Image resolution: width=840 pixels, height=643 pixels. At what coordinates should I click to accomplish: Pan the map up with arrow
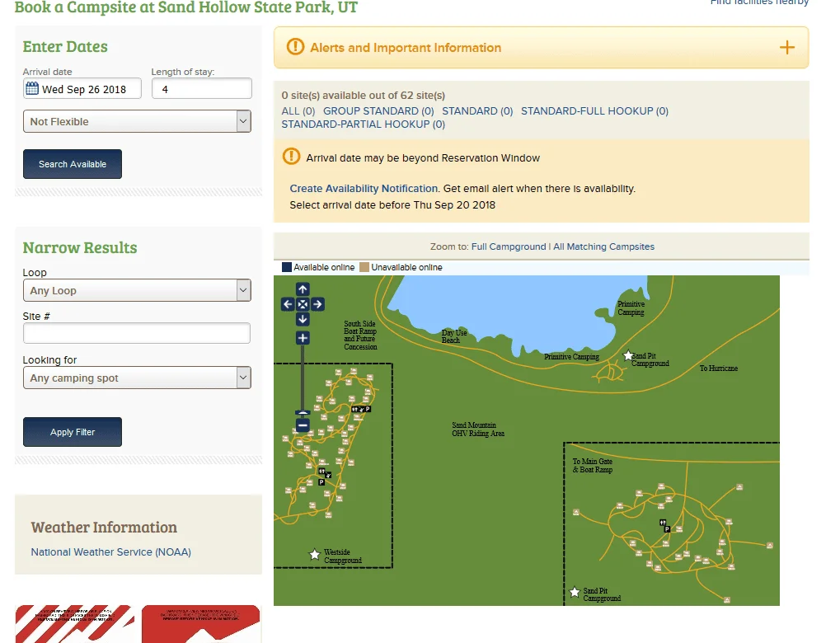tap(303, 289)
